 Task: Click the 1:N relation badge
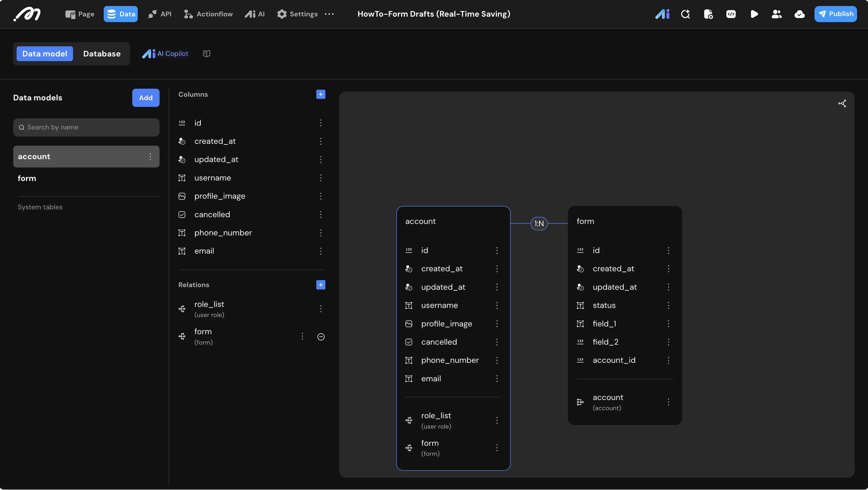pyautogui.click(x=539, y=224)
